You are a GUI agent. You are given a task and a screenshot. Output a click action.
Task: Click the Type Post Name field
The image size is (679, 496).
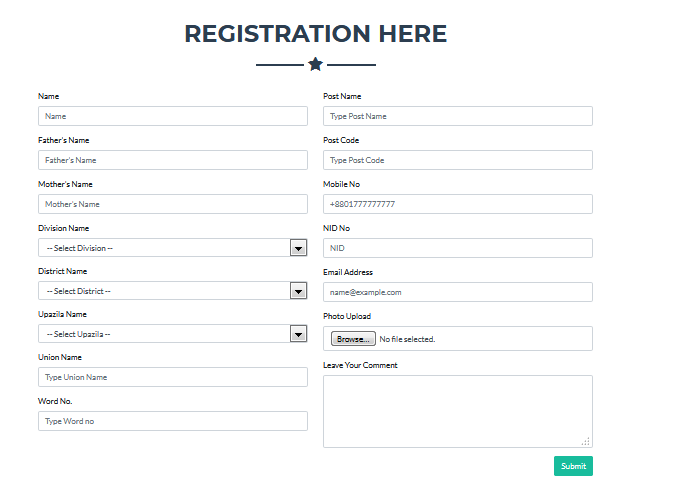[457, 116]
